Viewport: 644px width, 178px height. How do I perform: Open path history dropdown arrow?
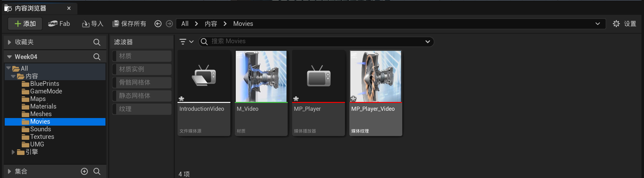[x=597, y=24]
